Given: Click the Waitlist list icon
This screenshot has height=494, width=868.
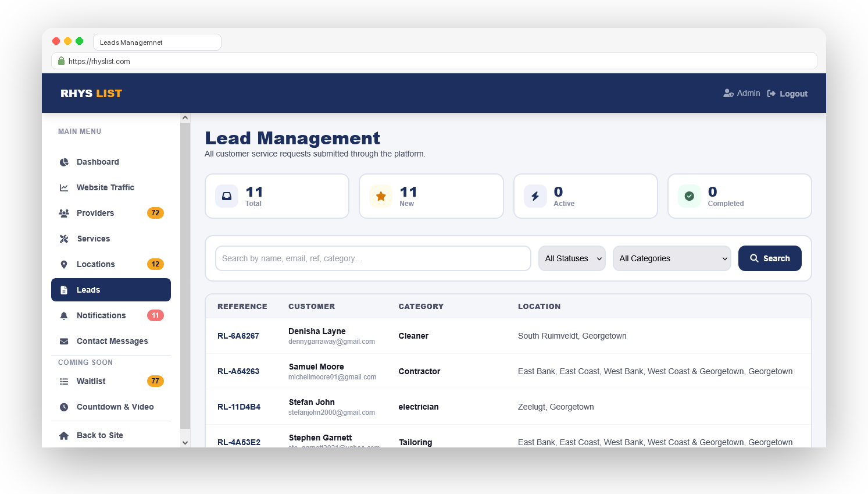Looking at the screenshot, I should click(x=64, y=382).
